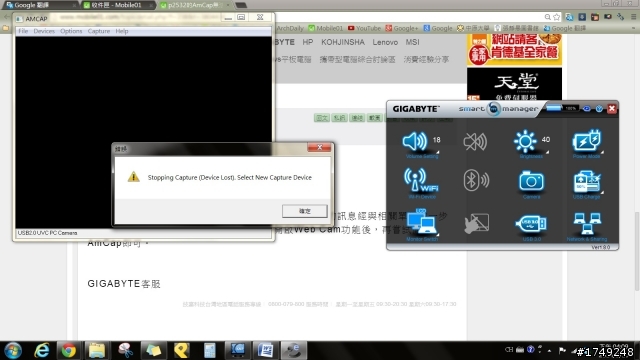Open the help icon in Smart Manager title bar
Viewport: 640px width, 360px height.
[x=599, y=109]
